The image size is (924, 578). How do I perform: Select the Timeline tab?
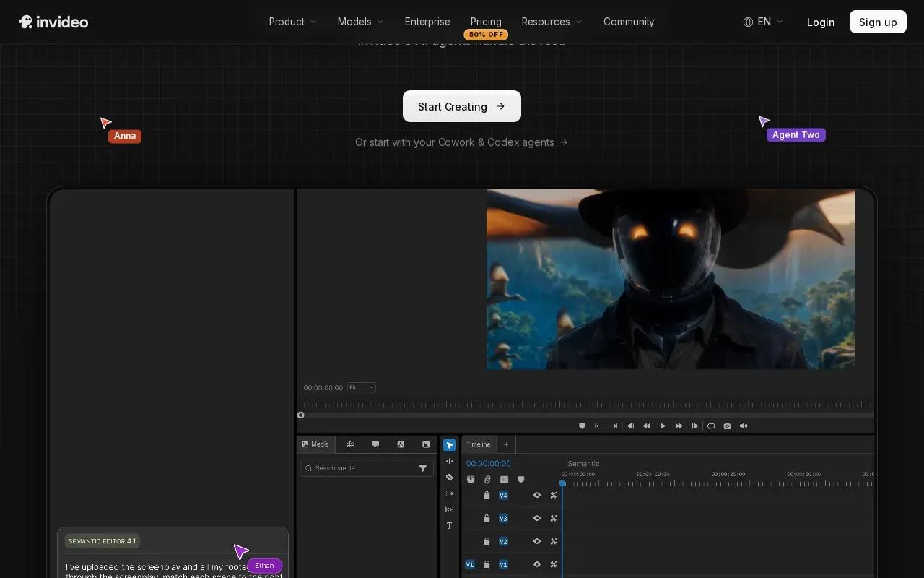click(478, 444)
